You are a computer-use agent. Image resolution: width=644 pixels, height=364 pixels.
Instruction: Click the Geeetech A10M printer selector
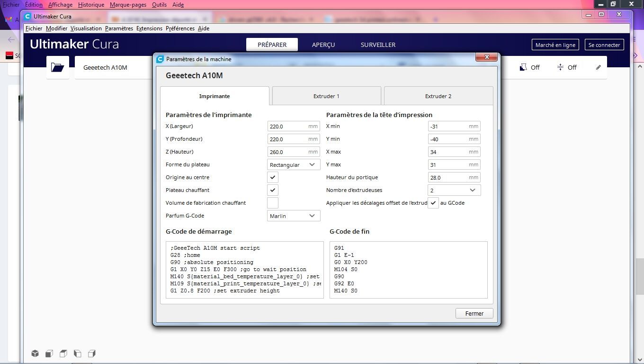pyautogui.click(x=114, y=67)
